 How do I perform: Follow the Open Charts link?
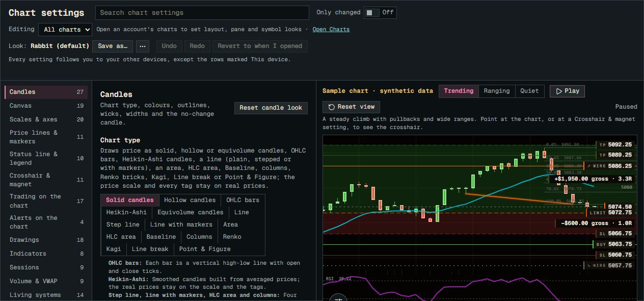coord(331,30)
